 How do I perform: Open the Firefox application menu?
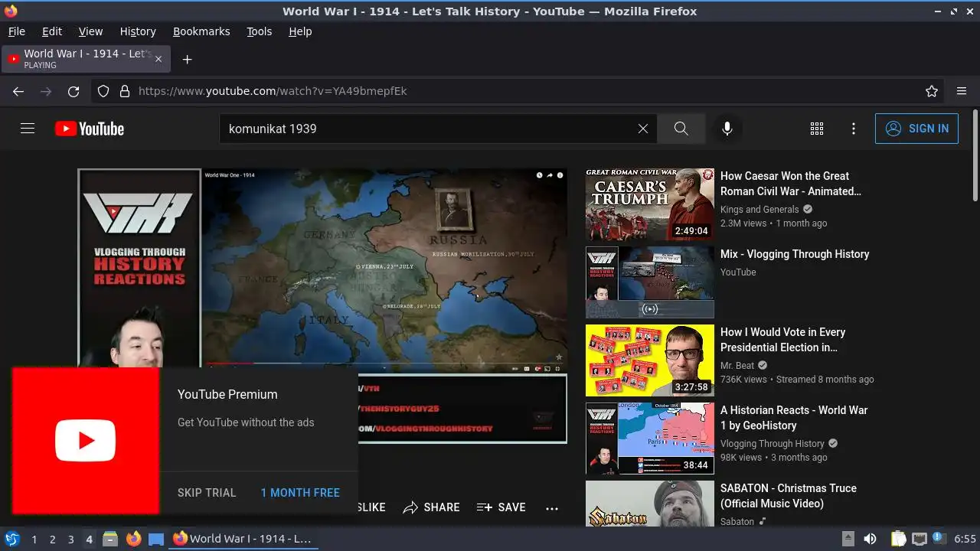coord(962,91)
